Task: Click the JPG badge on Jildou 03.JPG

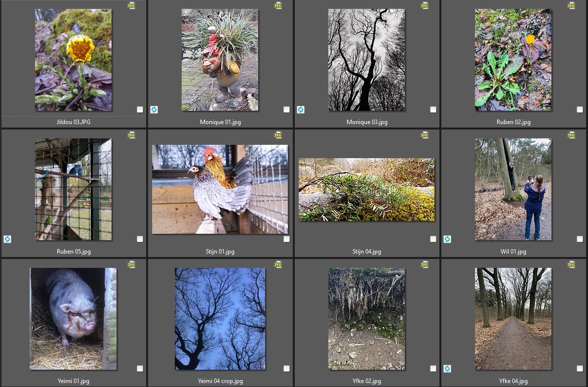Action: tap(131, 6)
